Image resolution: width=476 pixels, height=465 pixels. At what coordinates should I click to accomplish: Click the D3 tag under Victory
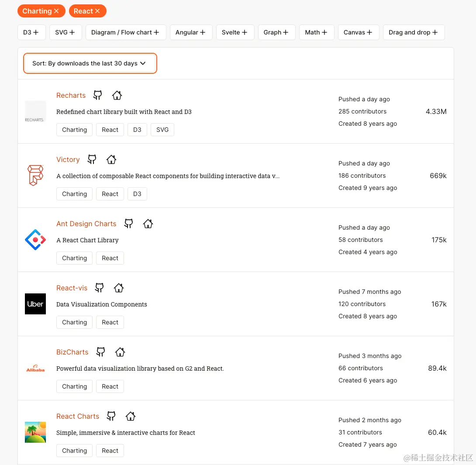137,194
